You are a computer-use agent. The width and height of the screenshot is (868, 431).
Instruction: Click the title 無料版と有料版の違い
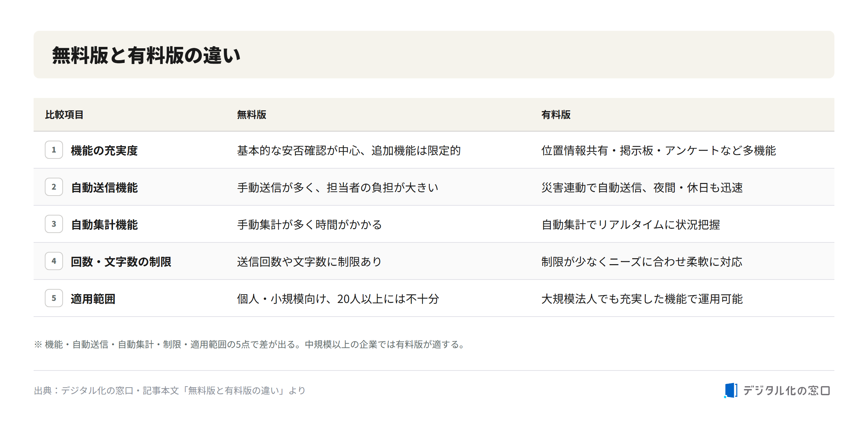coord(146,55)
